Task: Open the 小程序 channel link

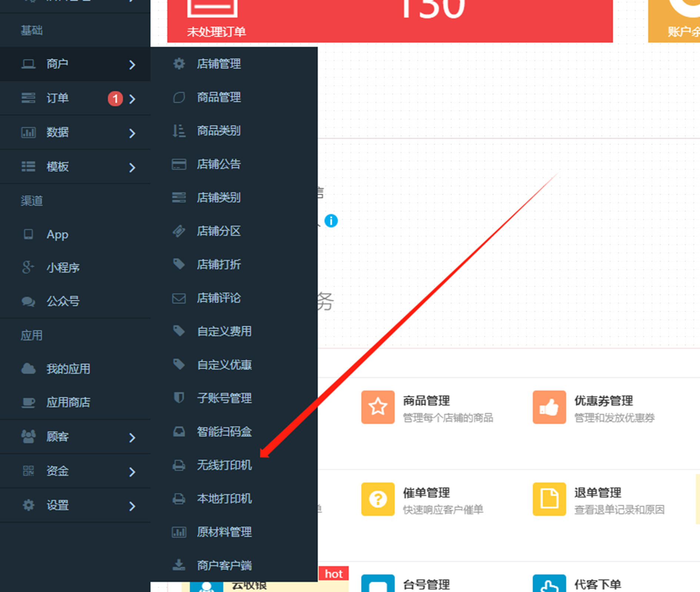Action: tap(63, 268)
